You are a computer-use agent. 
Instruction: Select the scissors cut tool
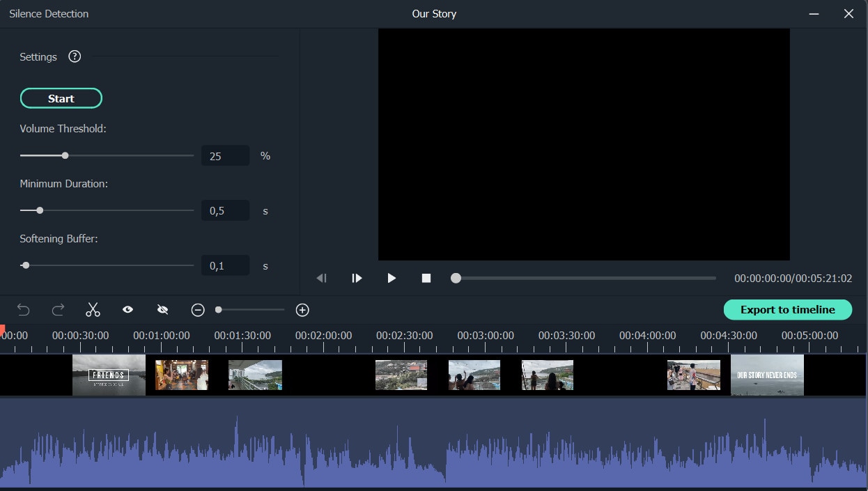click(x=93, y=310)
